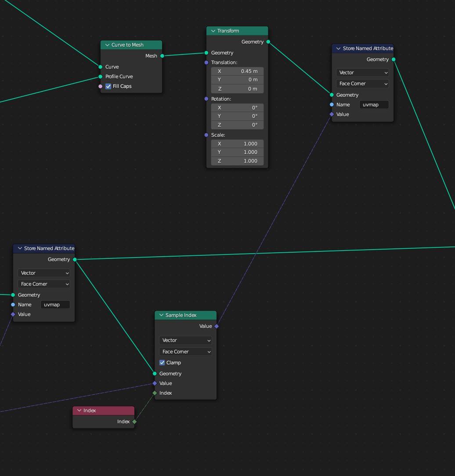The width and height of the screenshot is (455, 476).
Task: Click the uvmap name field in Store Named Attribute feeding Sample Index
Action: click(55, 305)
